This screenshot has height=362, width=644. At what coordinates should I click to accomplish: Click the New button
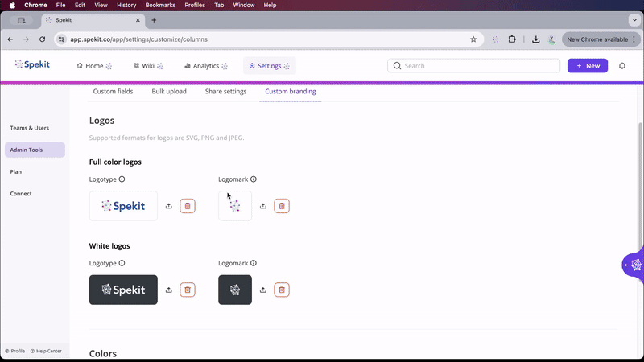[588, 66]
